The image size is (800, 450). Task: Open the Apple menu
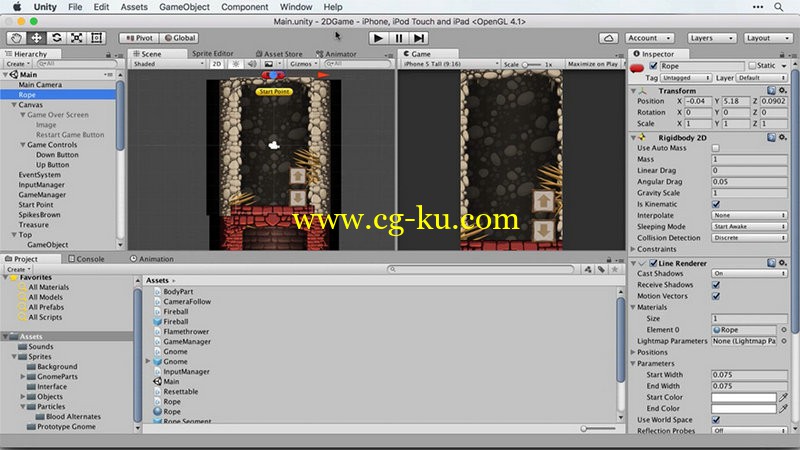pos(17,7)
